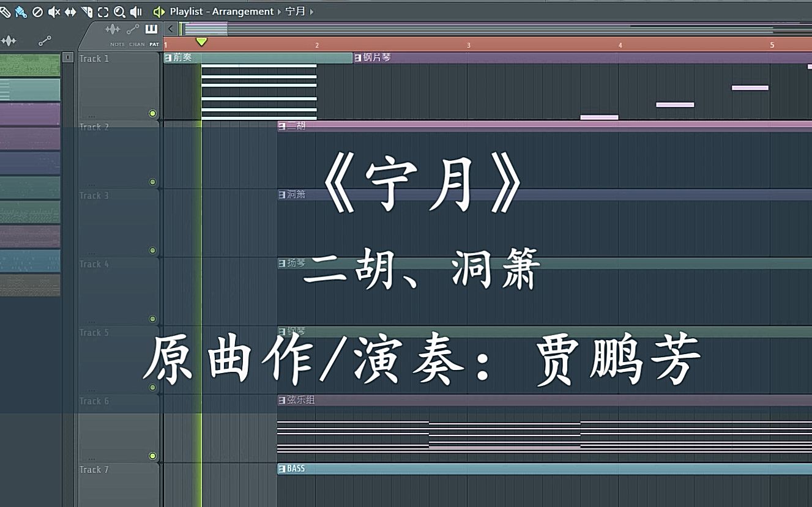Click the Playlist - Arrangement title
This screenshot has width=812, height=507.
point(222,12)
